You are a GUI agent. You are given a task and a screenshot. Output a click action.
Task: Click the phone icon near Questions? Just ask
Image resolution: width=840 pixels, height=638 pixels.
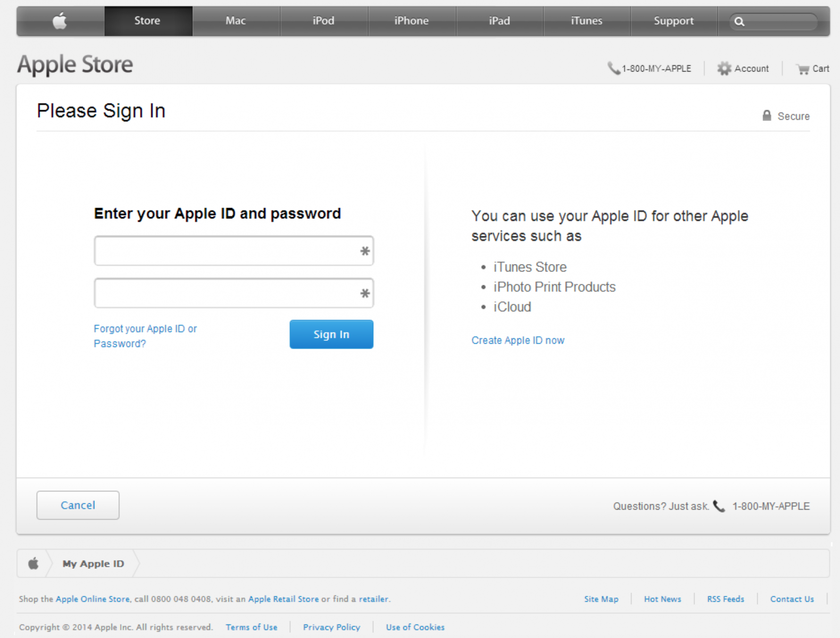[719, 506]
